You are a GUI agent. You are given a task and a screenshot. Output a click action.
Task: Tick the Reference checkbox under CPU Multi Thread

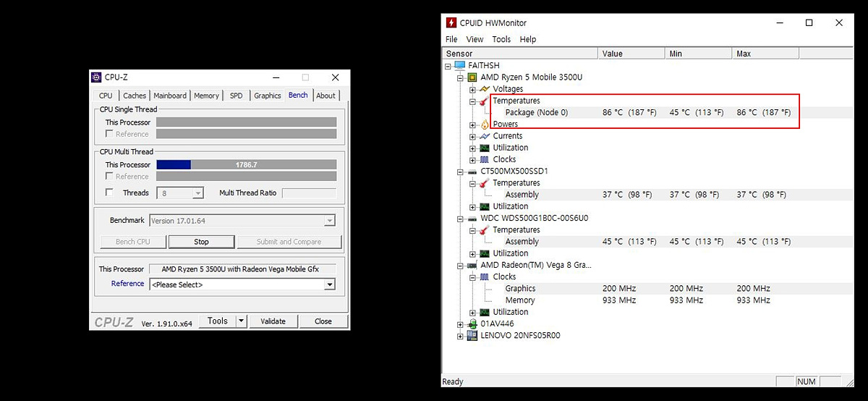coord(109,177)
